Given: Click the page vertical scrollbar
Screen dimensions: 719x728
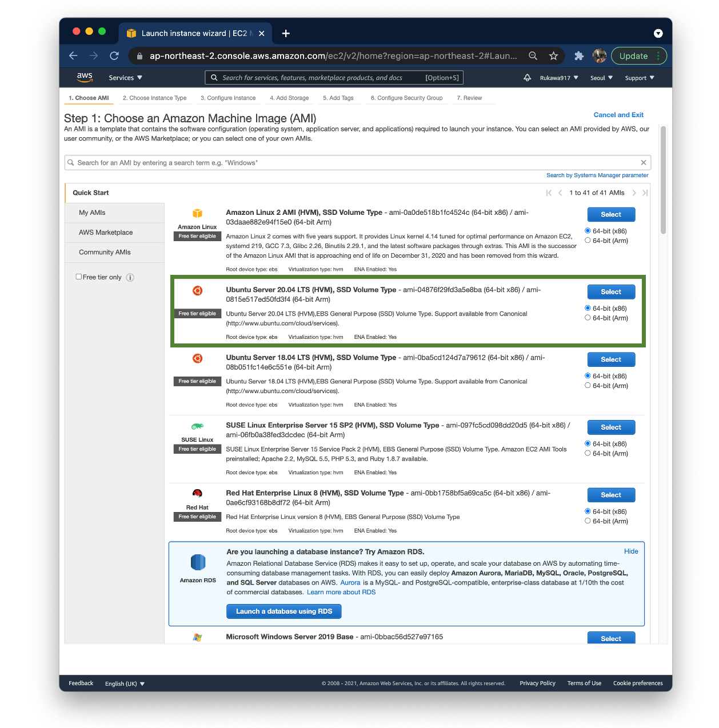Looking at the screenshot, I should click(x=663, y=180).
